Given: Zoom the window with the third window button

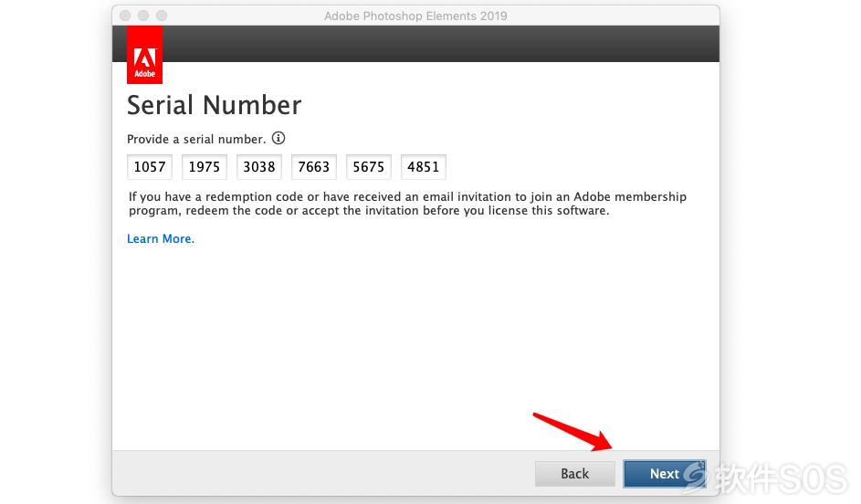Looking at the screenshot, I should tap(162, 16).
